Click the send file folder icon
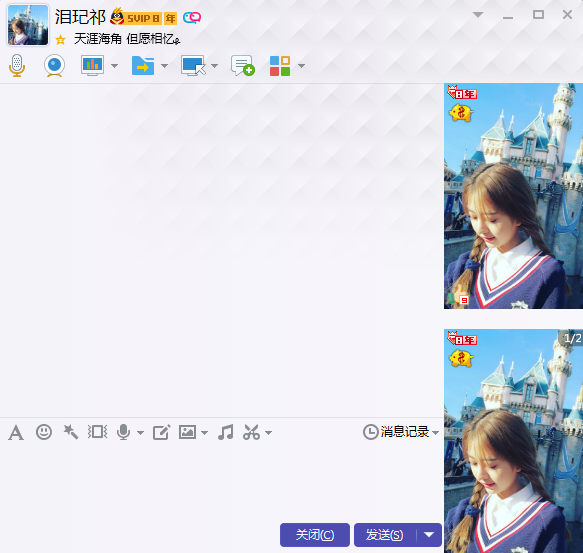 pyautogui.click(x=143, y=65)
